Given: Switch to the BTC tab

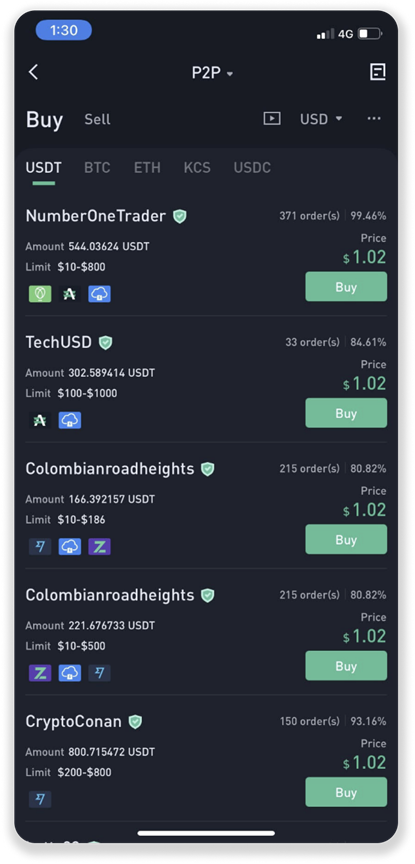Looking at the screenshot, I should pos(97,168).
